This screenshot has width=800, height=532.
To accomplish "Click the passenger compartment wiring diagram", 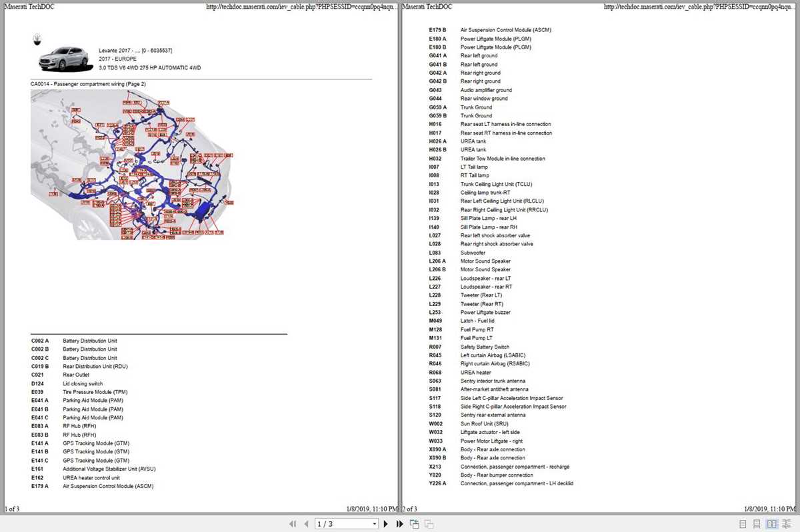I will [133, 165].
